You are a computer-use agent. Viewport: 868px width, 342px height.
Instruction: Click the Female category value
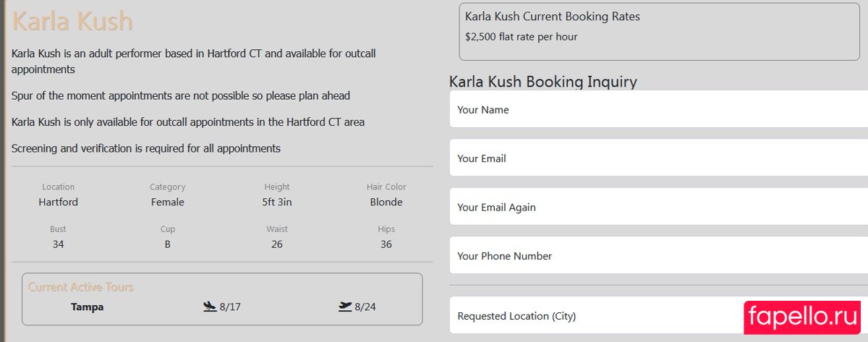tap(167, 202)
